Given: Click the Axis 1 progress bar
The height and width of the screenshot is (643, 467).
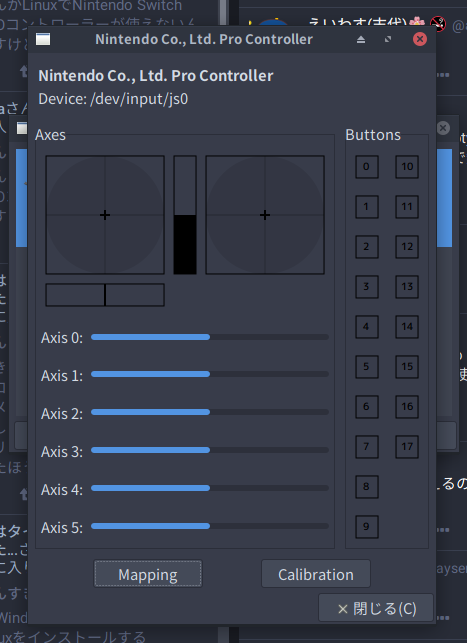Looking at the screenshot, I should click(x=210, y=374).
